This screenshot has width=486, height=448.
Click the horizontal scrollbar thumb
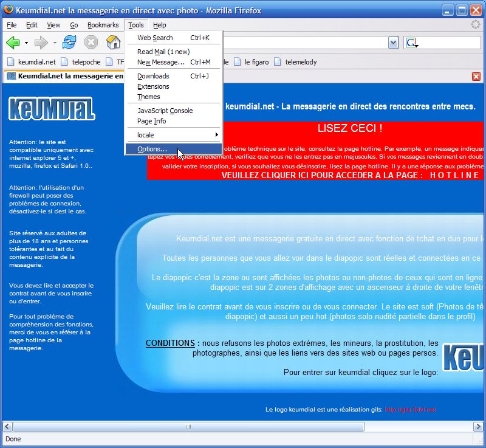(188, 427)
